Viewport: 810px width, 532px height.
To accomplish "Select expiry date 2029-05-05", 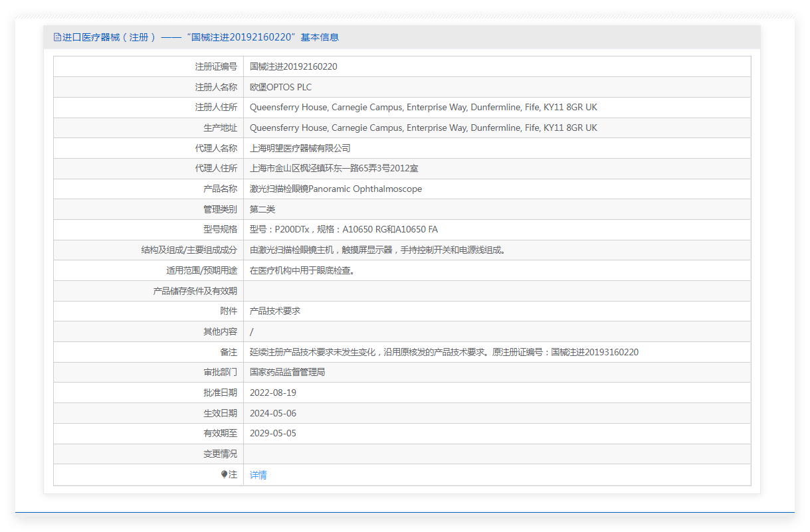I will click(273, 433).
